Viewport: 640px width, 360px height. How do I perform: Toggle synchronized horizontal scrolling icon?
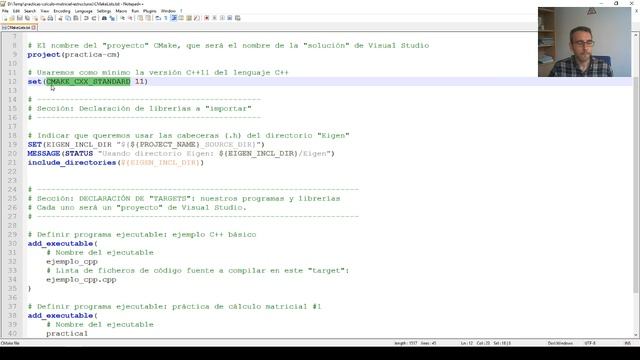click(148, 18)
